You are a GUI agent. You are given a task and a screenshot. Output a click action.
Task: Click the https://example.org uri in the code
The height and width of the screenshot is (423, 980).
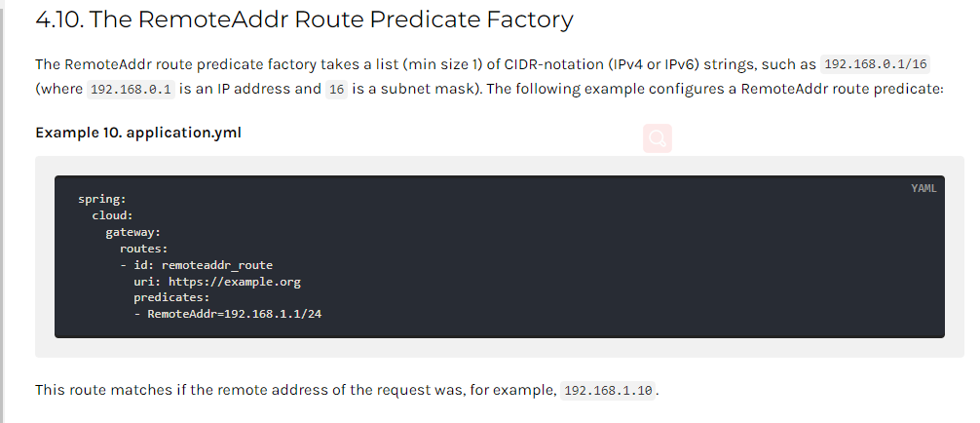tap(235, 282)
